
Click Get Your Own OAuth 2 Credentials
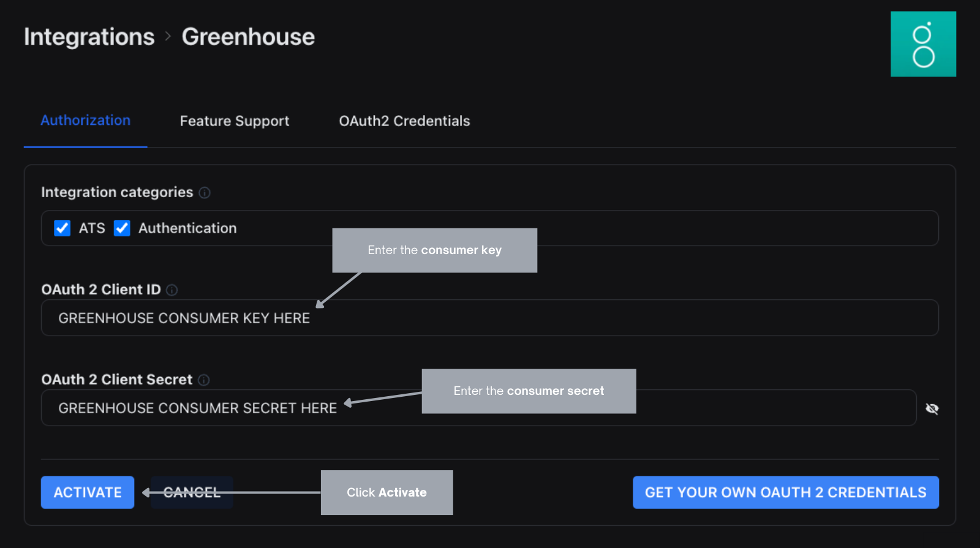(x=785, y=492)
